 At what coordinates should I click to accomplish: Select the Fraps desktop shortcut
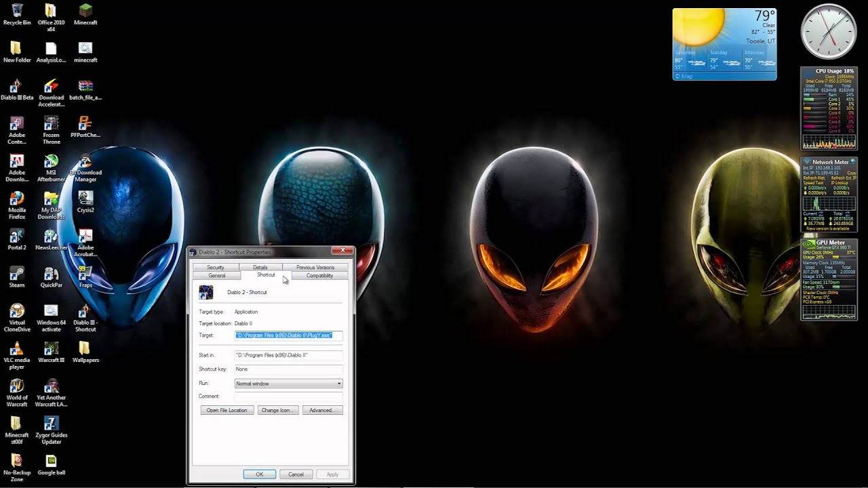pyautogui.click(x=85, y=277)
